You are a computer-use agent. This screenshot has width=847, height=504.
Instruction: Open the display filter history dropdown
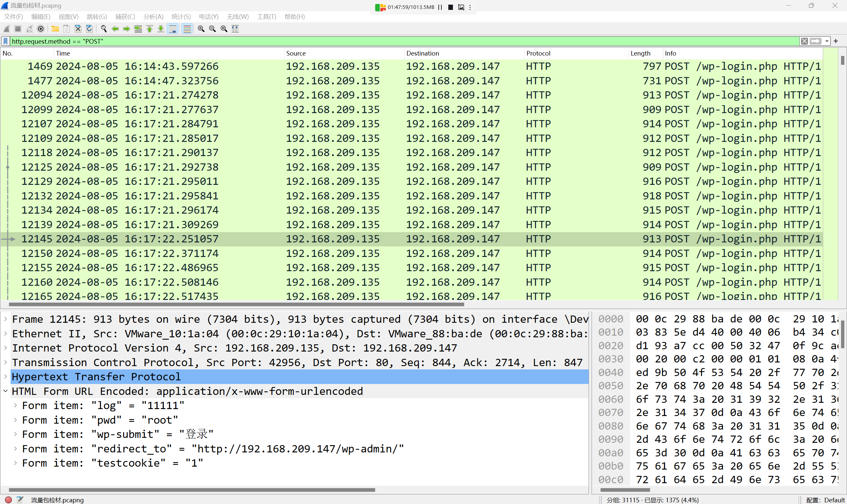[826, 41]
